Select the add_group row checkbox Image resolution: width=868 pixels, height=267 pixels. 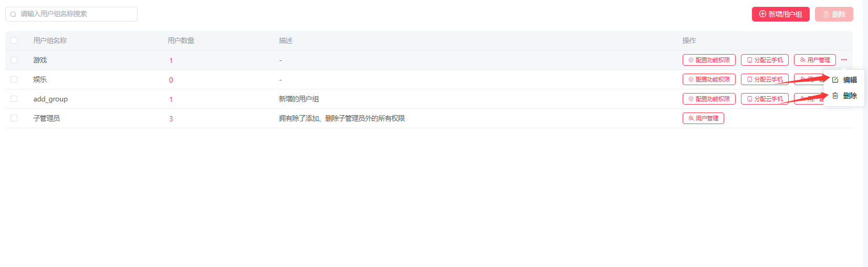click(x=14, y=99)
